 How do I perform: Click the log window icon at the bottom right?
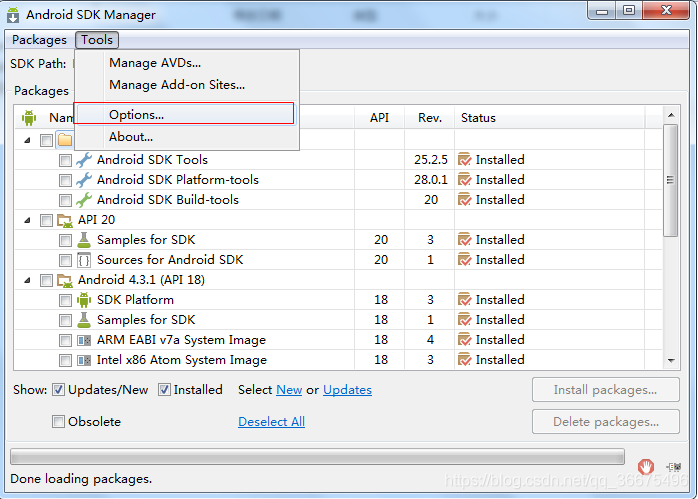pyautogui.click(x=674, y=467)
